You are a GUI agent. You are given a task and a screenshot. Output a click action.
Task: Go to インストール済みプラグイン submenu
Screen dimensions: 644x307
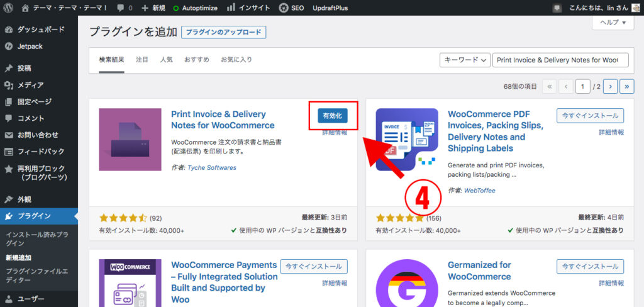click(37, 239)
